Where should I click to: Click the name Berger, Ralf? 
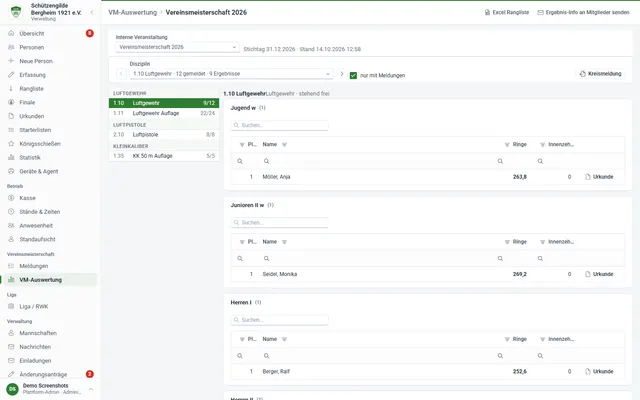coord(276,371)
